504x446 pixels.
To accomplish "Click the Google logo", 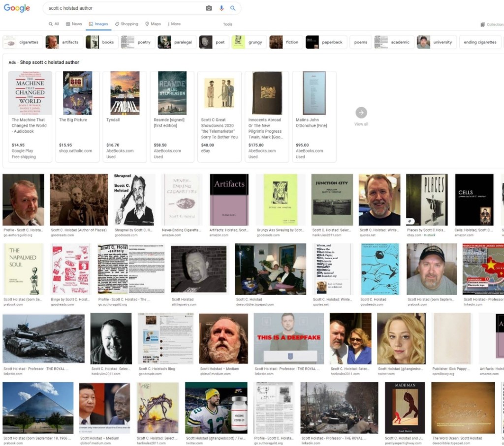I will point(17,8).
